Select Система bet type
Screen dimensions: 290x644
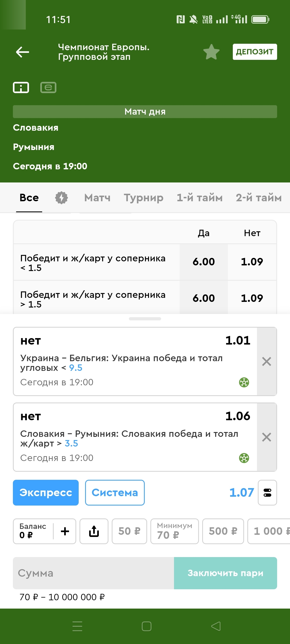pyautogui.click(x=115, y=493)
